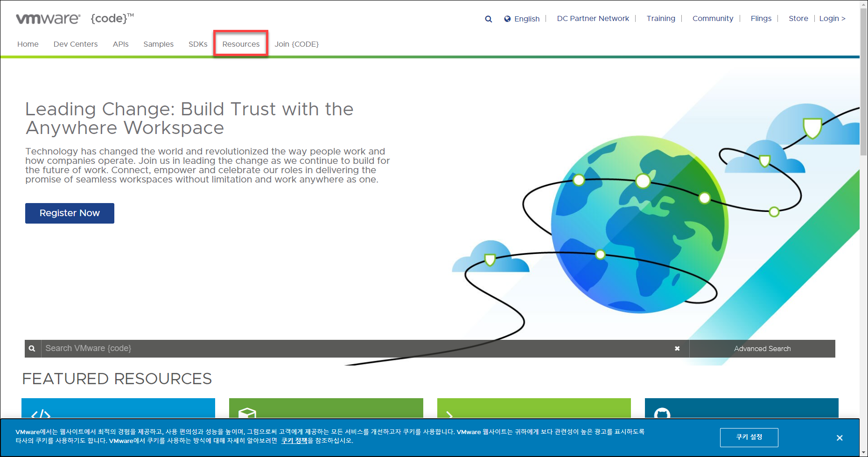Screen dimensions: 868x457
Task: Open the SDKs menu item
Action: (198, 44)
